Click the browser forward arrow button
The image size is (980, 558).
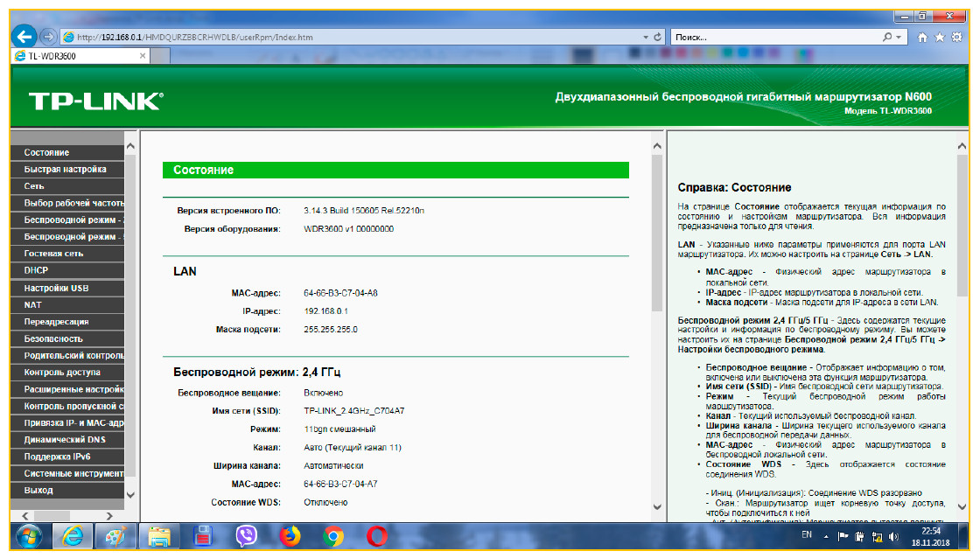coord(47,37)
